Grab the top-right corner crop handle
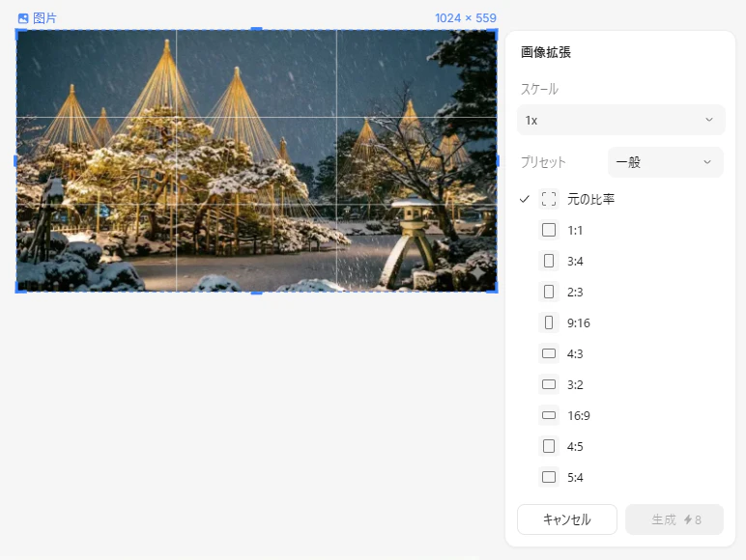Screen dimensions: 746x560 495,32
